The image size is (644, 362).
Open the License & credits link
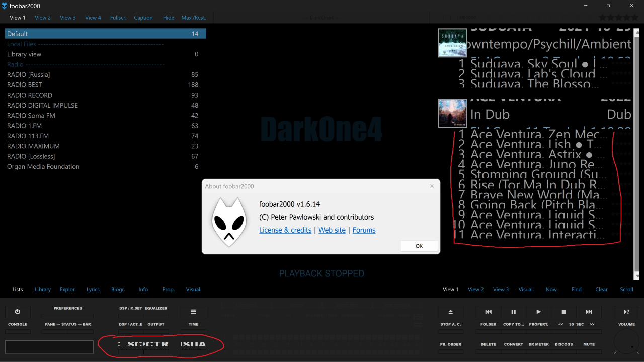(x=285, y=230)
